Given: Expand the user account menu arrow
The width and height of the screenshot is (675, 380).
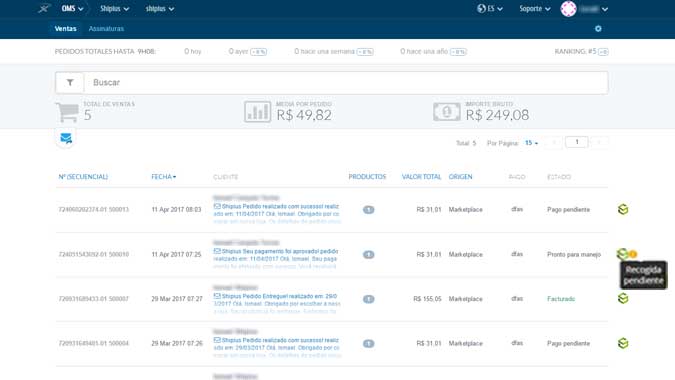Looking at the screenshot, I should [605, 9].
